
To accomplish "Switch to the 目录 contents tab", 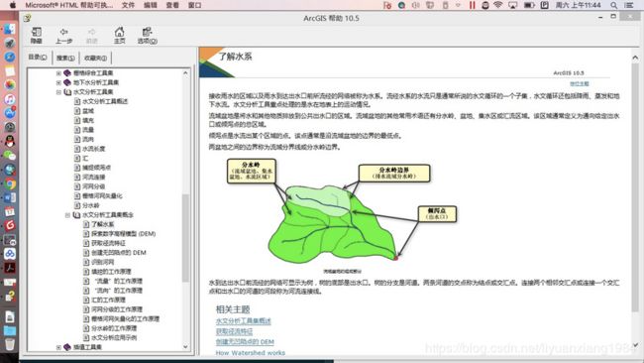I will coord(38,58).
